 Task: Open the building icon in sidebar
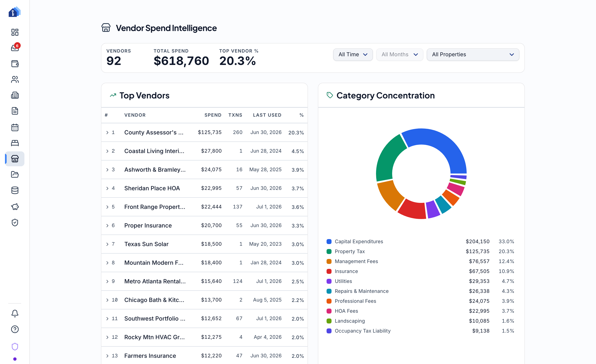tap(15, 95)
